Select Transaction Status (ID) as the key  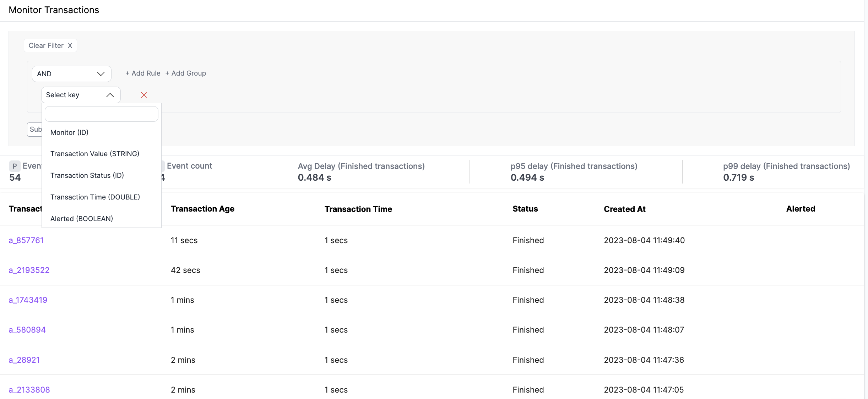pyautogui.click(x=87, y=175)
